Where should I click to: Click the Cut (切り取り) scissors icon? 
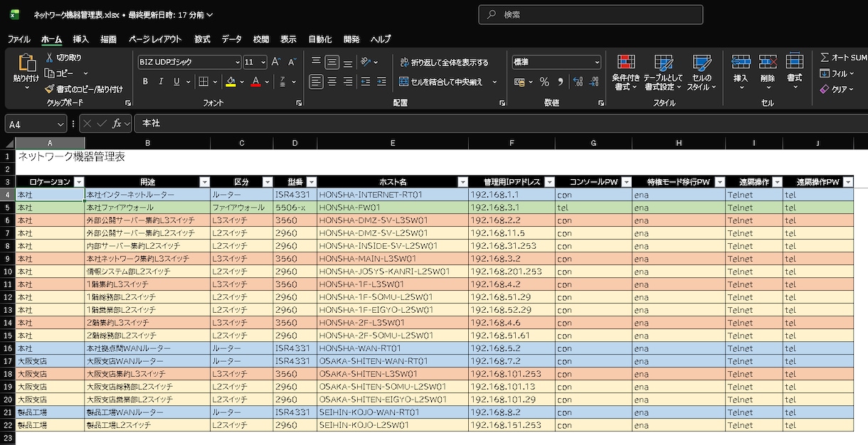(x=50, y=58)
